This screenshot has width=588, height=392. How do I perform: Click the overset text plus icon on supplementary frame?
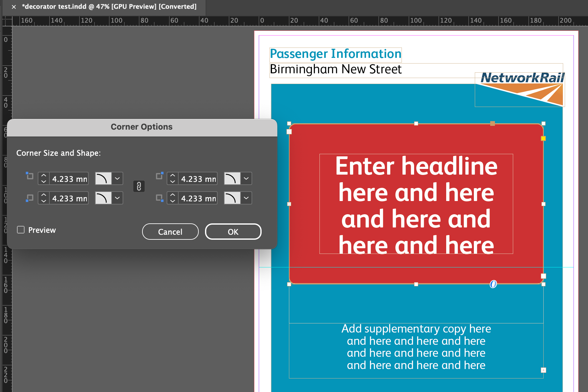pos(543,370)
